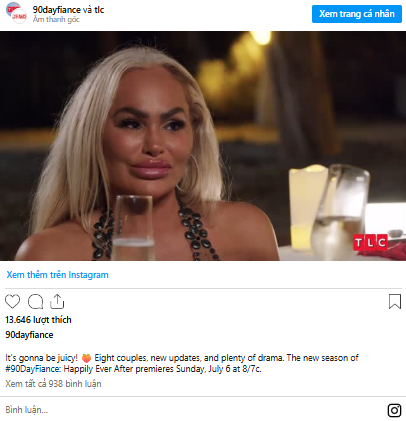Click the peach emoji in the caption
Screen dimensions: 406x421
[x=86, y=358]
